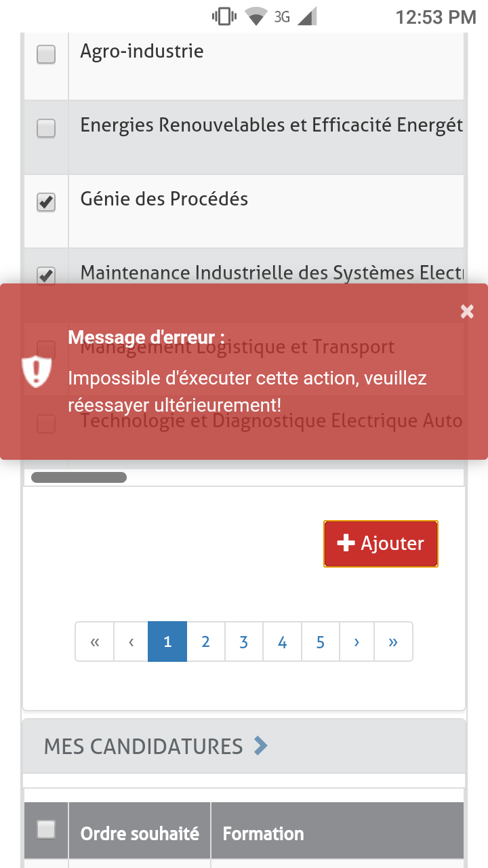Expand the MES CANDIDATURES section chevron

click(260, 747)
